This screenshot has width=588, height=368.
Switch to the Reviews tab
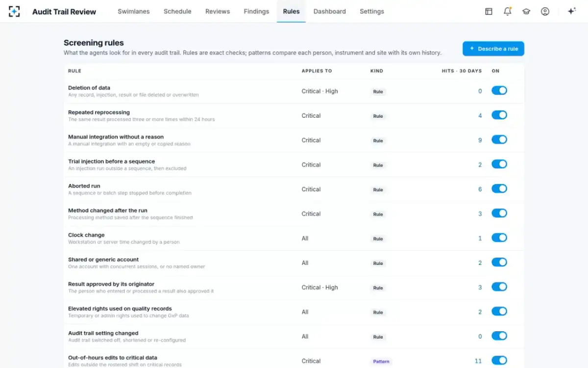218,11
